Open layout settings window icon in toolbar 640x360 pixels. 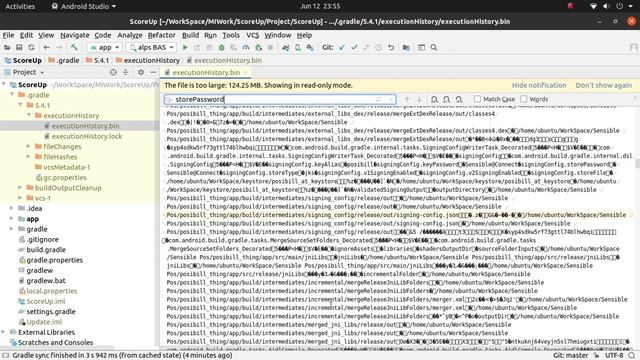422,47
